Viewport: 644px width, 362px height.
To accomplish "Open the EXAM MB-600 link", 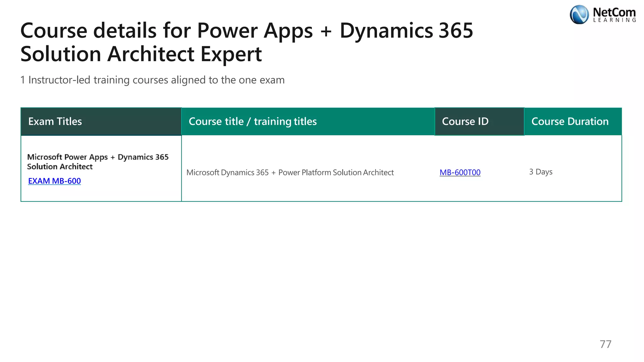I will [x=54, y=181].
